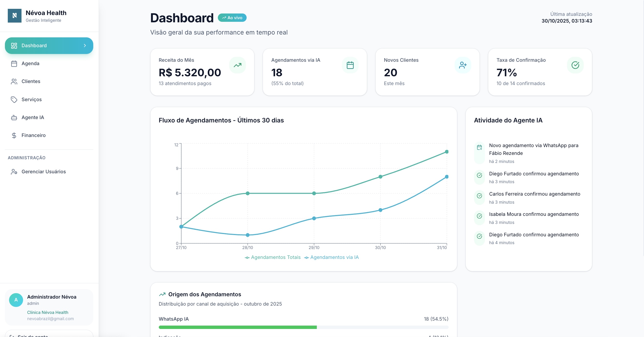Screen dimensions: 644x337
Task: Go to the Financeiro section
Action: pos(33,135)
